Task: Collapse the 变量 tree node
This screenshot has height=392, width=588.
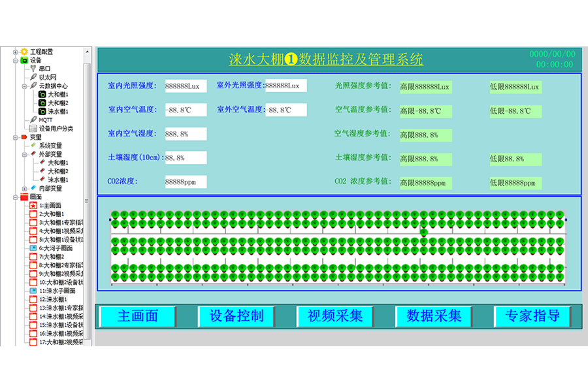Action: (16, 137)
